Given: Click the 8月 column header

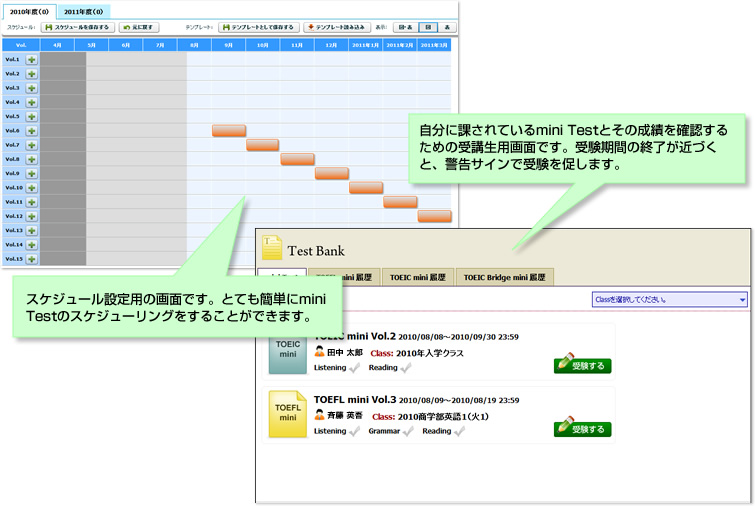Looking at the screenshot, I should (x=194, y=45).
